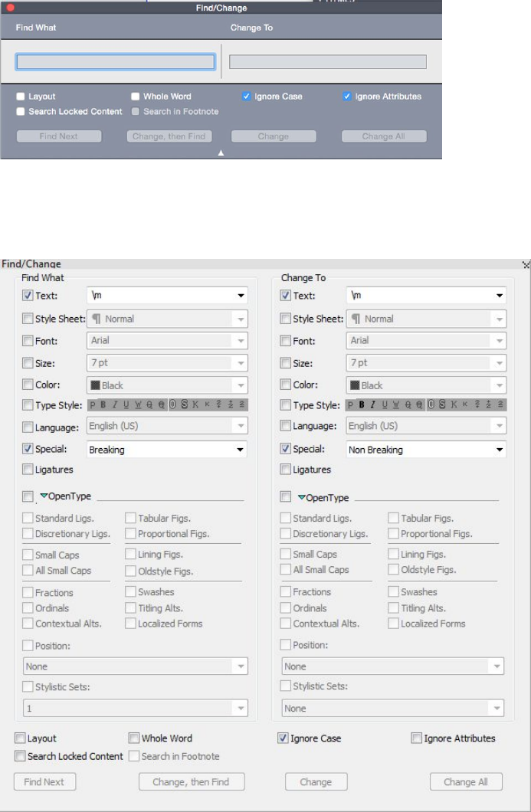Viewport: 531px width, 812px height.
Task: Open Change To Special dropdown showing Non Breaking
Action: (x=426, y=450)
